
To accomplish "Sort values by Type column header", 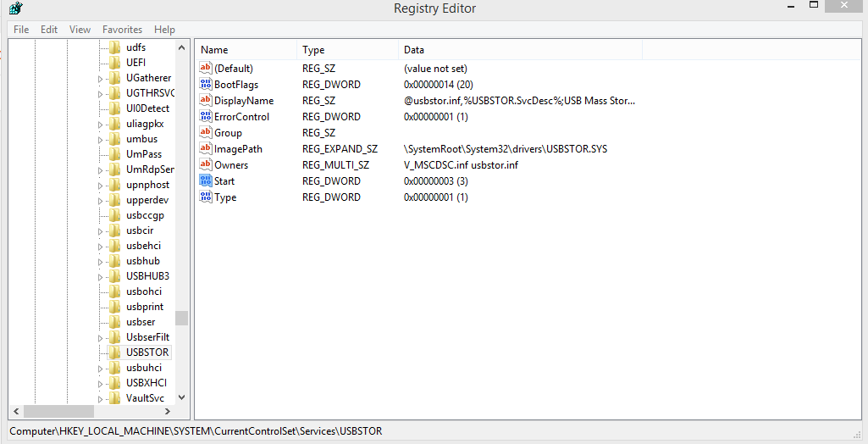I will [x=348, y=50].
